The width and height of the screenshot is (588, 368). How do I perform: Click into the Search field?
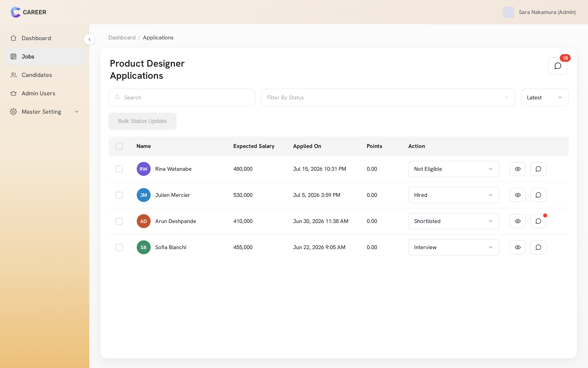pos(182,97)
